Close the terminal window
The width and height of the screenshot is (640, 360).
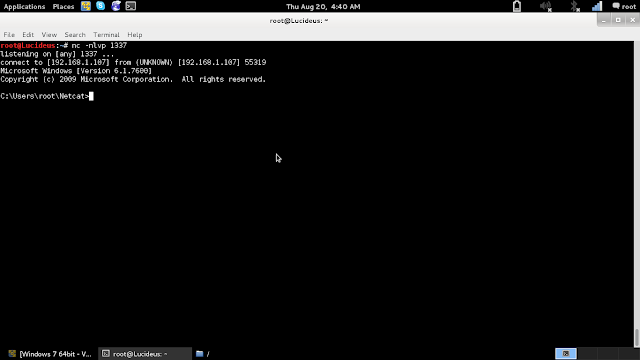tap(633, 20)
